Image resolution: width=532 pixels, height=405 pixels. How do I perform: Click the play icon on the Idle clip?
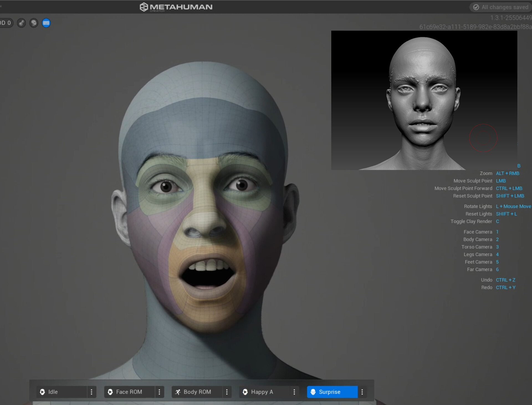[x=42, y=392]
